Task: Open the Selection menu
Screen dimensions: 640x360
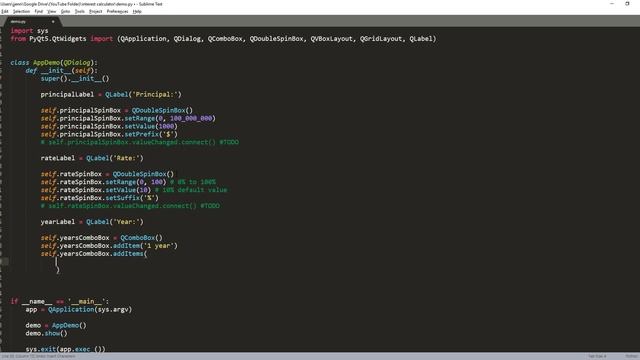Action: (21, 11)
